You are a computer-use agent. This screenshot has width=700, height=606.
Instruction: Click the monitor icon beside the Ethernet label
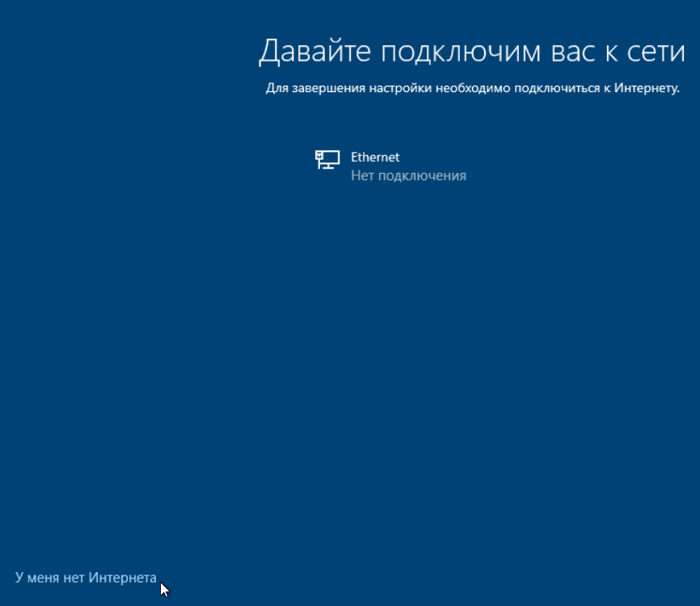click(327, 160)
